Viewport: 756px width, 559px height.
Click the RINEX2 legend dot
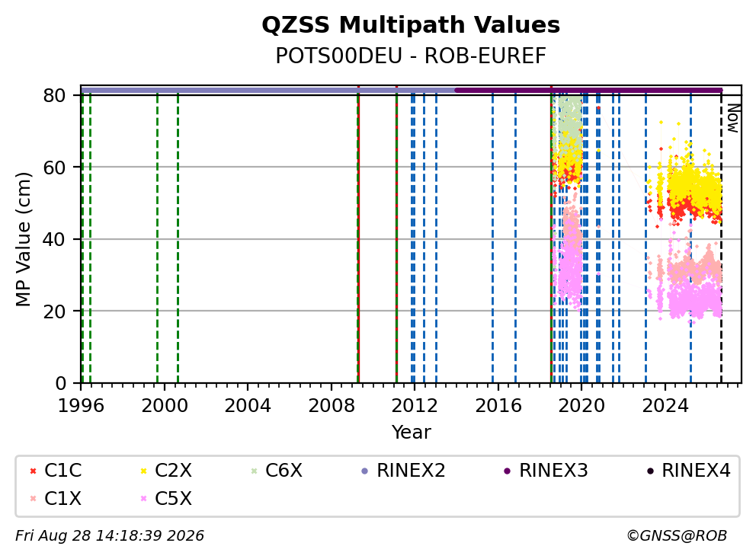click(364, 471)
